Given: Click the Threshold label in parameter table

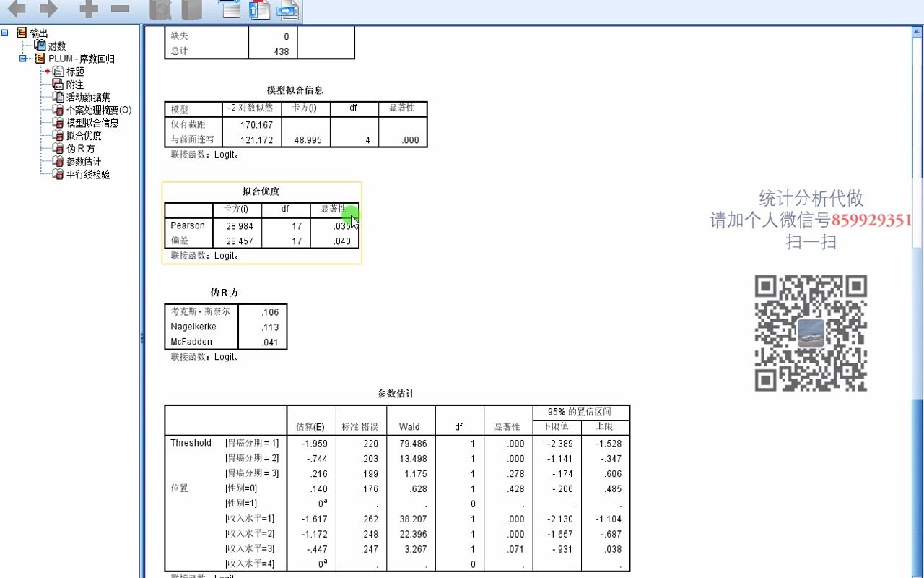Looking at the screenshot, I should pos(191,443).
